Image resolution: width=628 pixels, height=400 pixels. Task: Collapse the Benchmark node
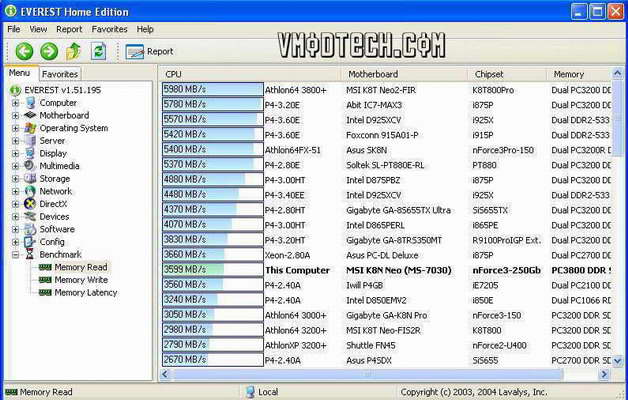15,255
